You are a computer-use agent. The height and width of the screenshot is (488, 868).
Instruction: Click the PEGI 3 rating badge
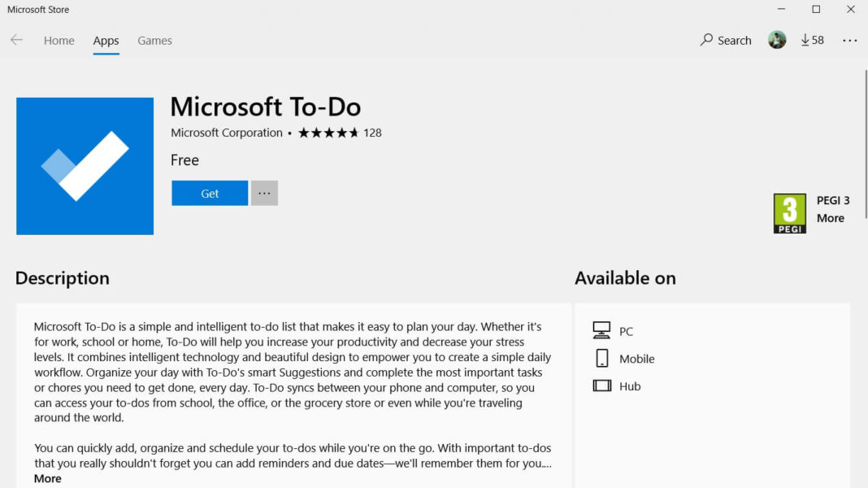(x=789, y=213)
